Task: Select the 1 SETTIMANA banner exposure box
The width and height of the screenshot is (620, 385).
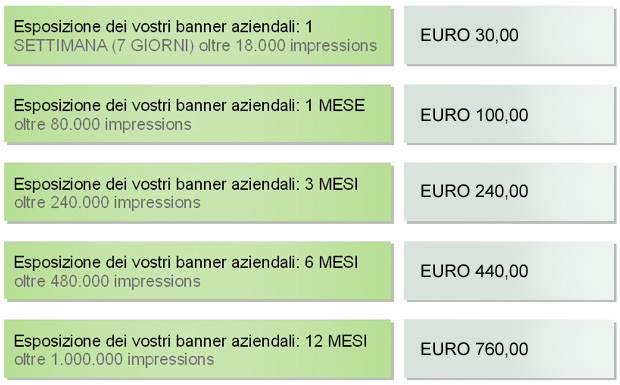Action: coord(197,35)
